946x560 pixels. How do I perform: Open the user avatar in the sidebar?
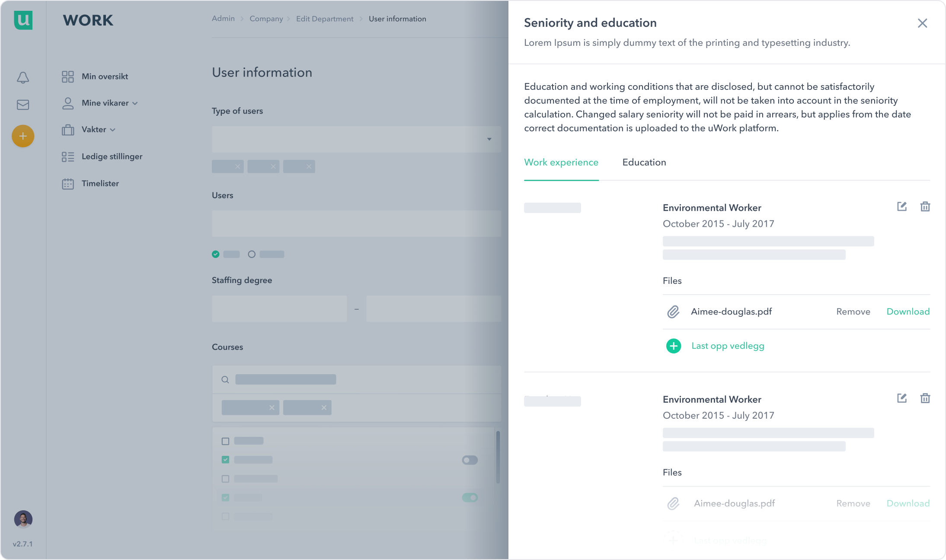point(23,519)
